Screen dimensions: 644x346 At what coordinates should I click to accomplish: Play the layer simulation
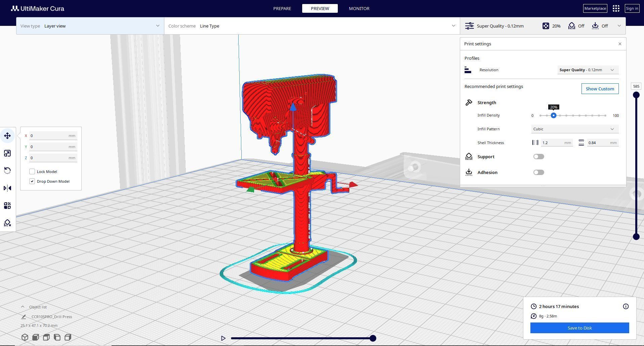coord(223,338)
